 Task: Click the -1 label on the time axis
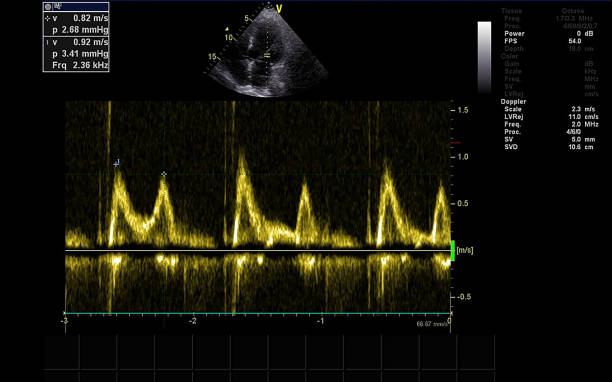320,321
